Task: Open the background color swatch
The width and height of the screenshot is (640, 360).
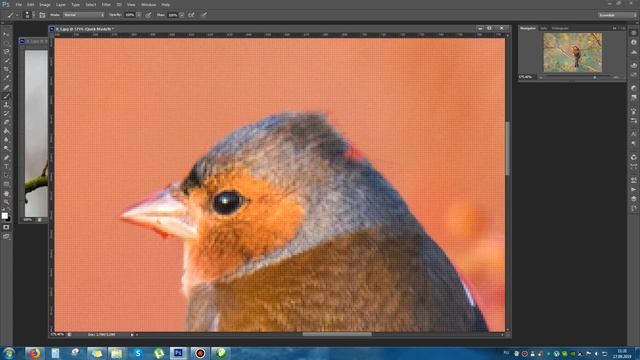Action: tap(8, 219)
